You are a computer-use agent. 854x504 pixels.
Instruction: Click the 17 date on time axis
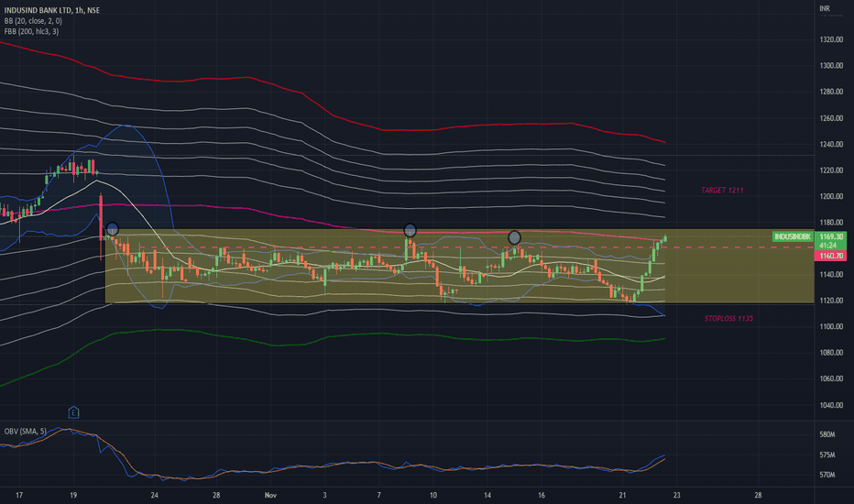click(19, 495)
